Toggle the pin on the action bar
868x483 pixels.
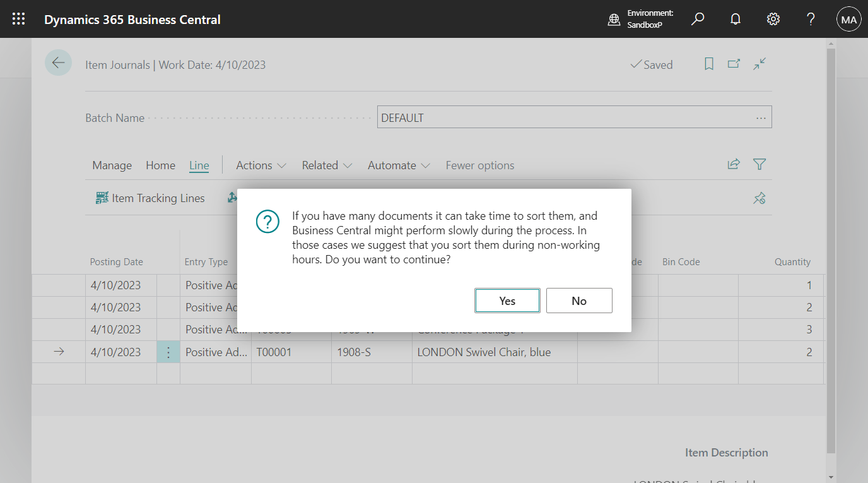click(759, 198)
